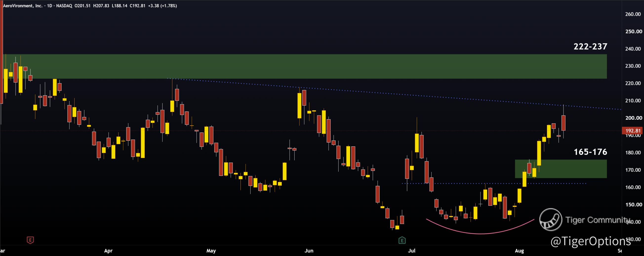This screenshot has height=256, width=644.
Task: Select the low value L188.14
Action: pos(120,6)
